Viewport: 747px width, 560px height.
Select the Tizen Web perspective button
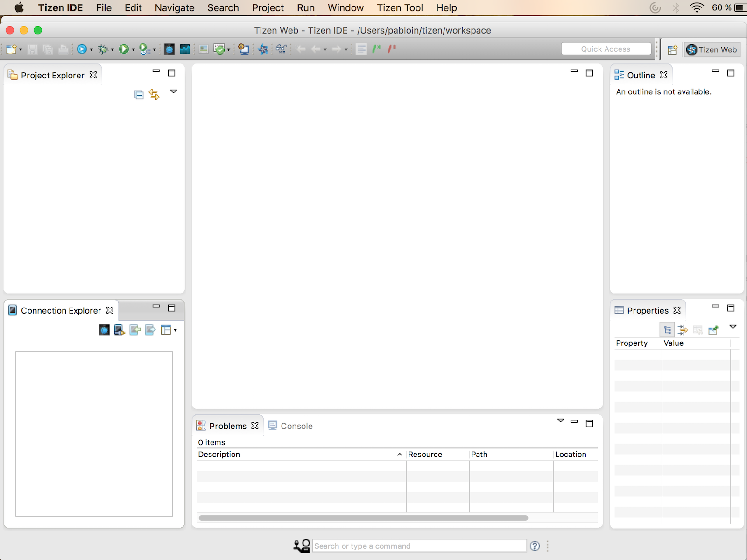[x=712, y=50]
